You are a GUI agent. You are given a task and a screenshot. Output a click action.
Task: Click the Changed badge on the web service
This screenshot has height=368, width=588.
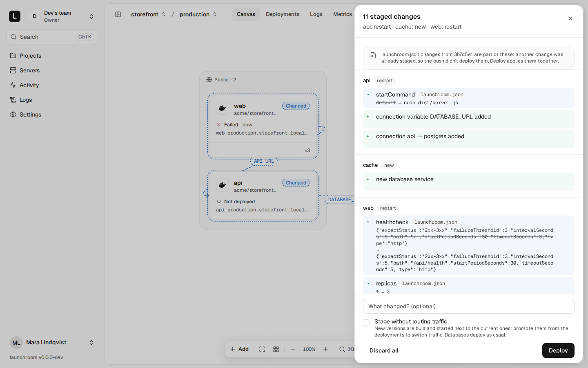click(296, 106)
